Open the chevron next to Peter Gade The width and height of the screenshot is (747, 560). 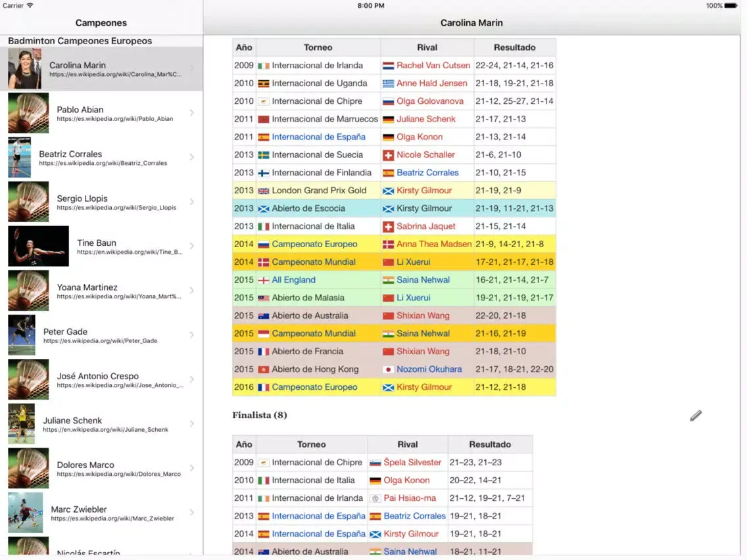pyautogui.click(x=191, y=335)
